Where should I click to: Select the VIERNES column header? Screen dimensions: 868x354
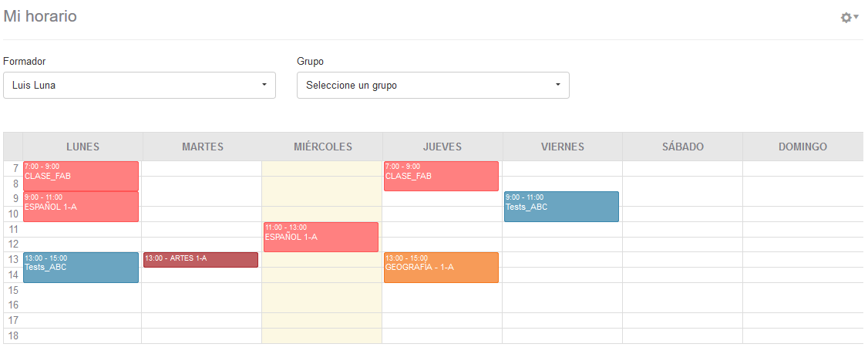tap(563, 147)
